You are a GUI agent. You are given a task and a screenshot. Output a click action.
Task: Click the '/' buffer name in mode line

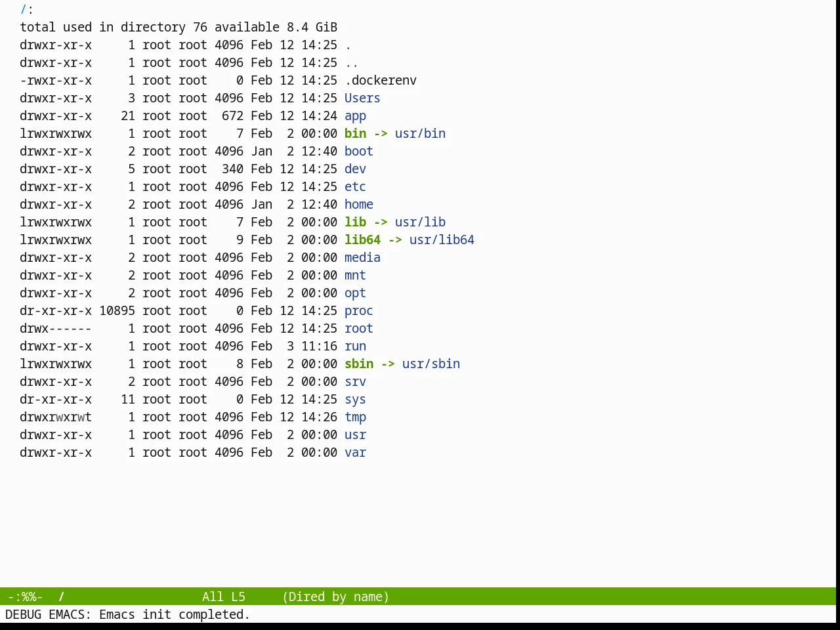tap(61, 597)
